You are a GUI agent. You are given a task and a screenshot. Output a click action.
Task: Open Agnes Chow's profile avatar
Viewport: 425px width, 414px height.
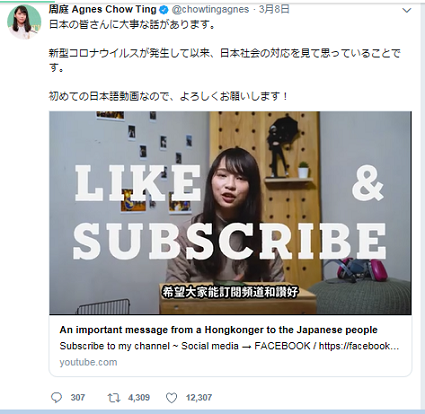(24, 22)
